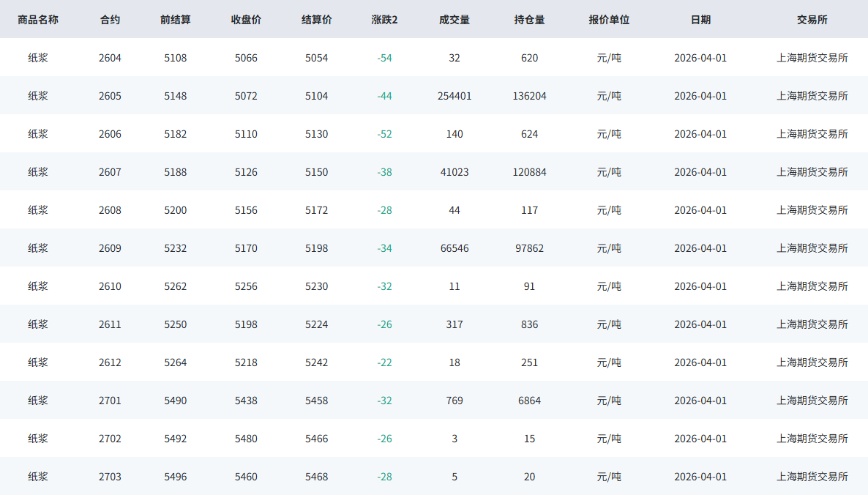Click the 涨跌2 column header
Image resolution: width=868 pixels, height=495 pixels.
(x=384, y=20)
